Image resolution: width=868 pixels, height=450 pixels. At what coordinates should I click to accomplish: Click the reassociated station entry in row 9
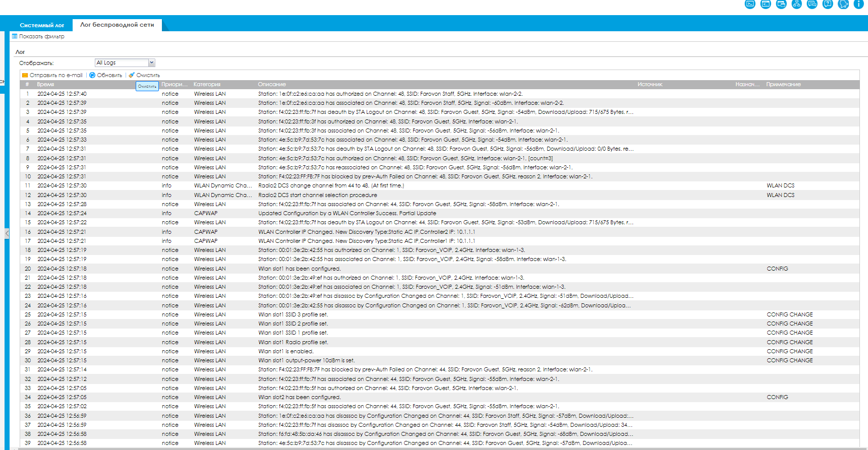click(415, 167)
